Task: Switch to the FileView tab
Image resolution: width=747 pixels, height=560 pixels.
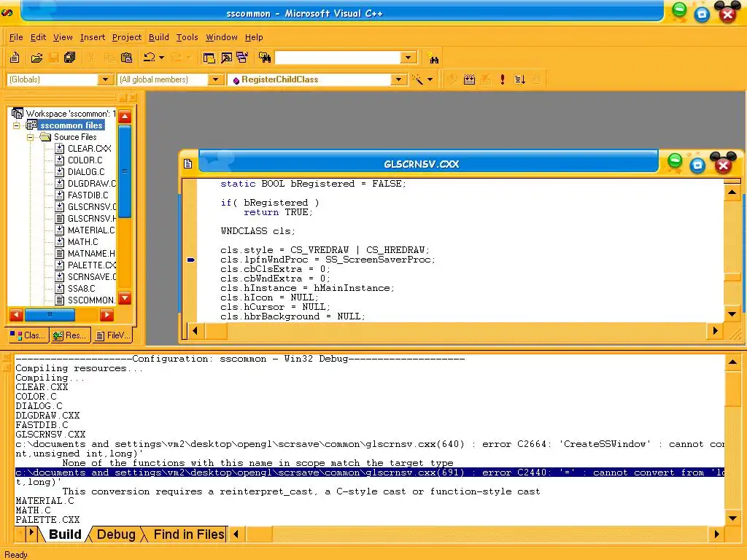Action: pyautogui.click(x=112, y=335)
